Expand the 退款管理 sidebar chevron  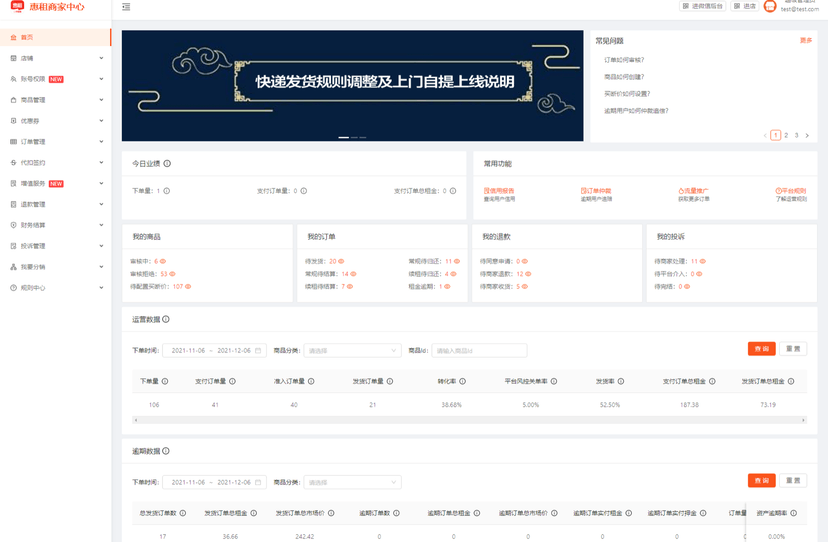[101, 204]
